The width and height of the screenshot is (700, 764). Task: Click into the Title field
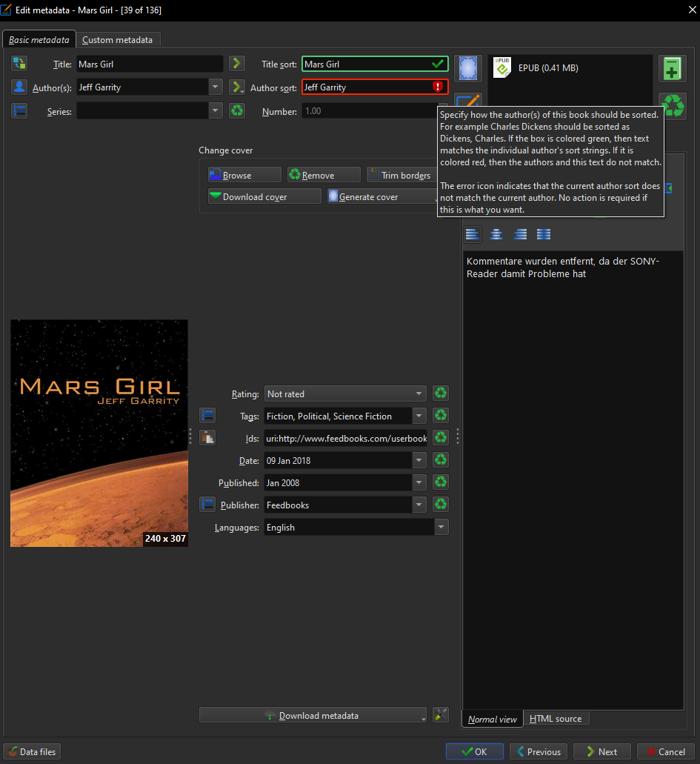click(150, 64)
